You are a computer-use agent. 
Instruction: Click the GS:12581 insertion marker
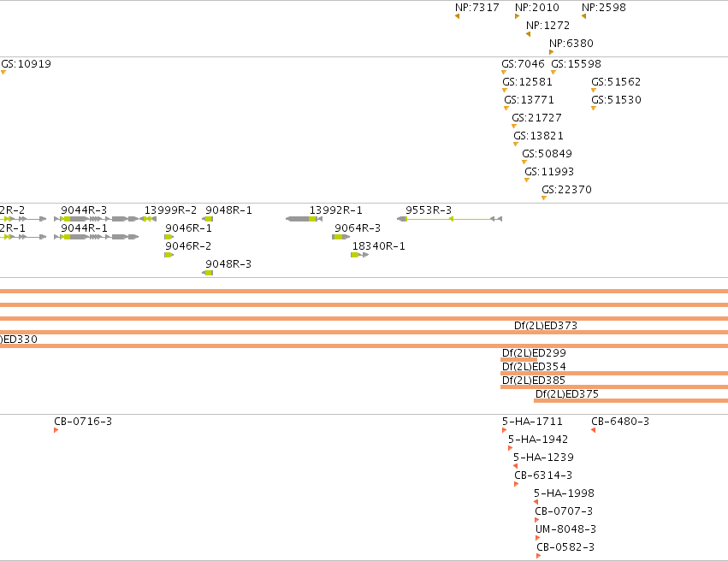pos(505,90)
